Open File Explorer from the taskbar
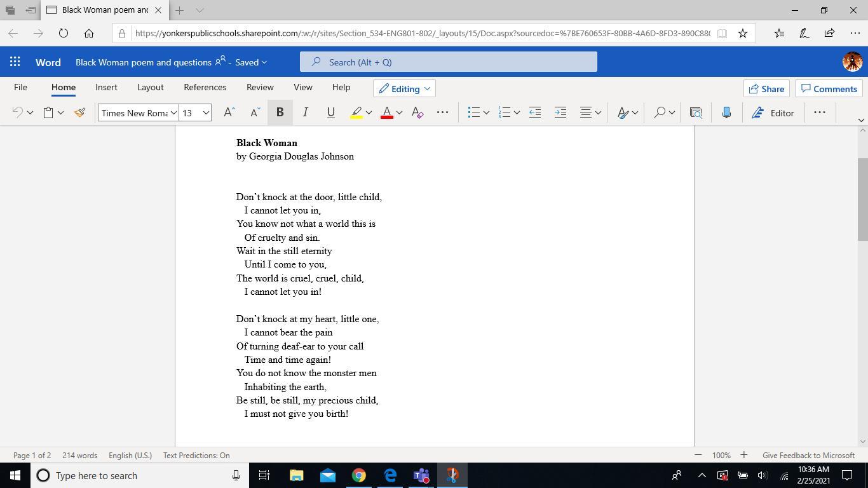Image resolution: width=868 pixels, height=488 pixels. (x=297, y=475)
